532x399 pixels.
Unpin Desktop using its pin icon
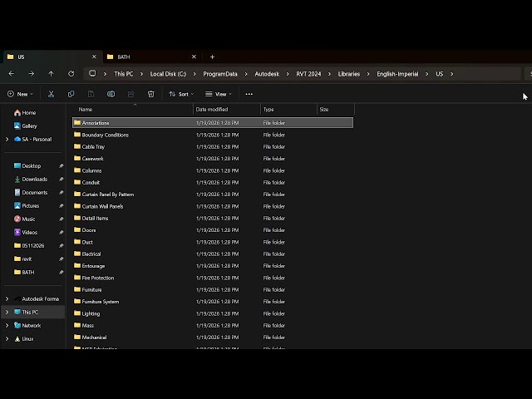(61, 166)
